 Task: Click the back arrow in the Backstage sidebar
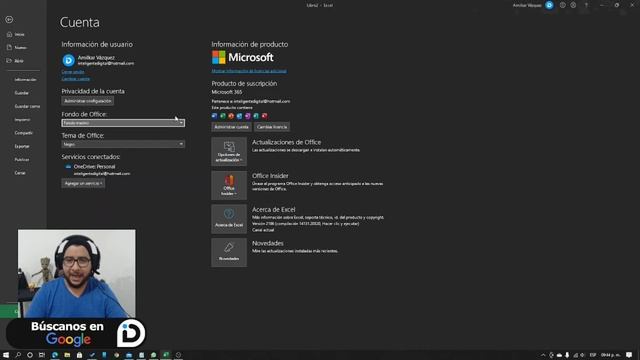(x=9, y=20)
